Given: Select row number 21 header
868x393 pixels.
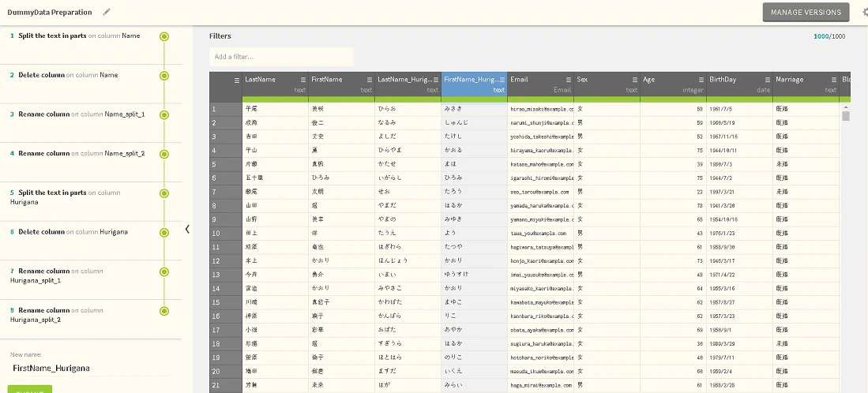Looking at the screenshot, I should tap(226, 385).
